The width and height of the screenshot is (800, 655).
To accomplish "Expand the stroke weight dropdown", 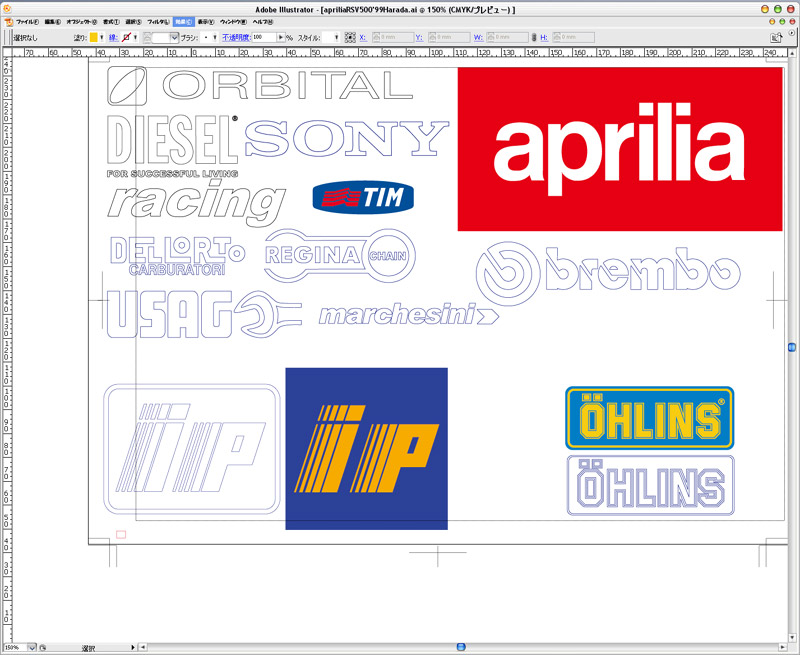I will tap(174, 37).
